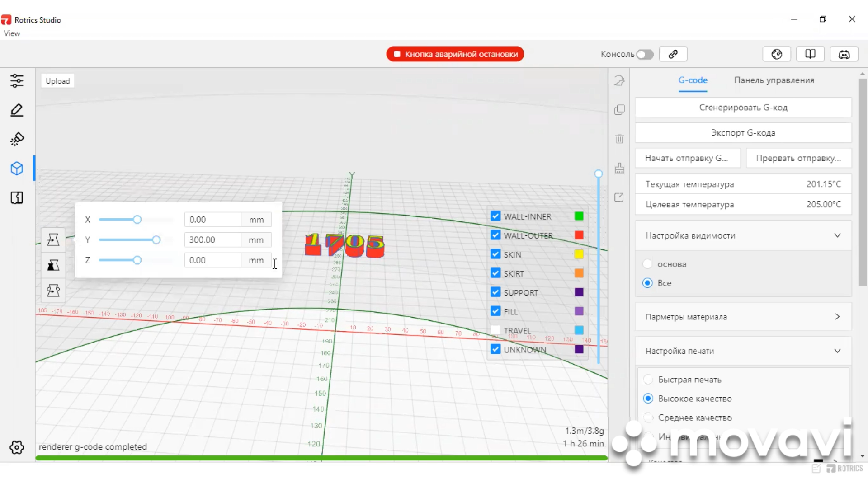Collapse Настройка печати section

[x=837, y=351]
